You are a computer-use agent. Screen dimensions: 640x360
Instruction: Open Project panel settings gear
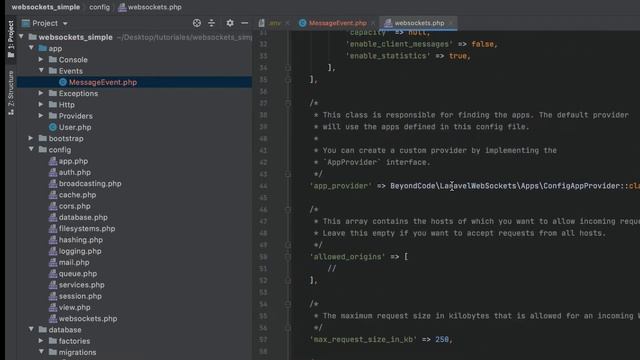pos(230,23)
